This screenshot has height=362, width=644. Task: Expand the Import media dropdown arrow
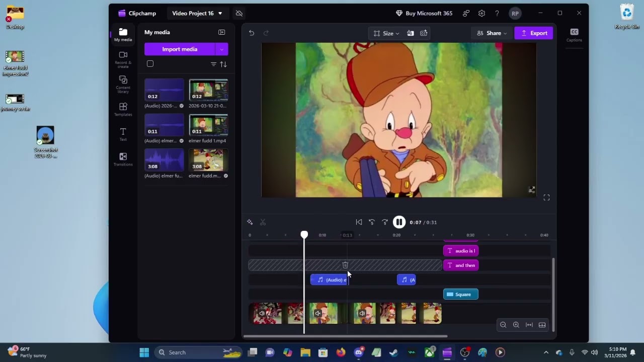(x=221, y=49)
